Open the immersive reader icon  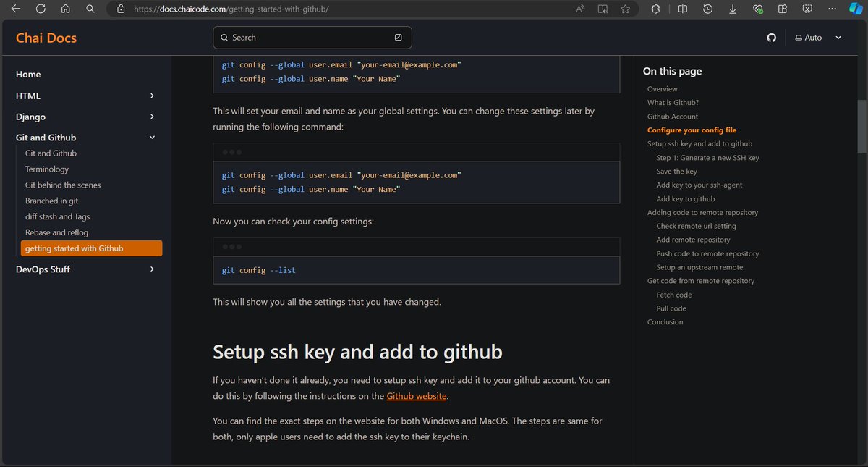tap(603, 9)
